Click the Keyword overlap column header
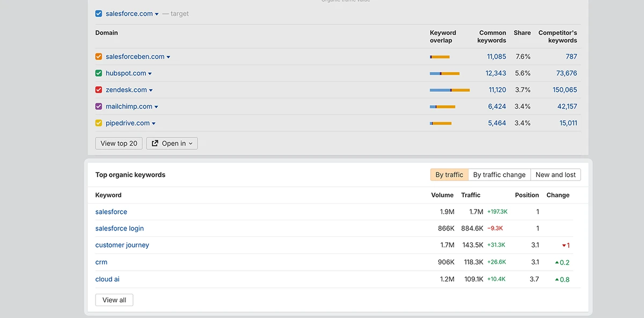Image resolution: width=644 pixels, height=318 pixels. click(443, 37)
